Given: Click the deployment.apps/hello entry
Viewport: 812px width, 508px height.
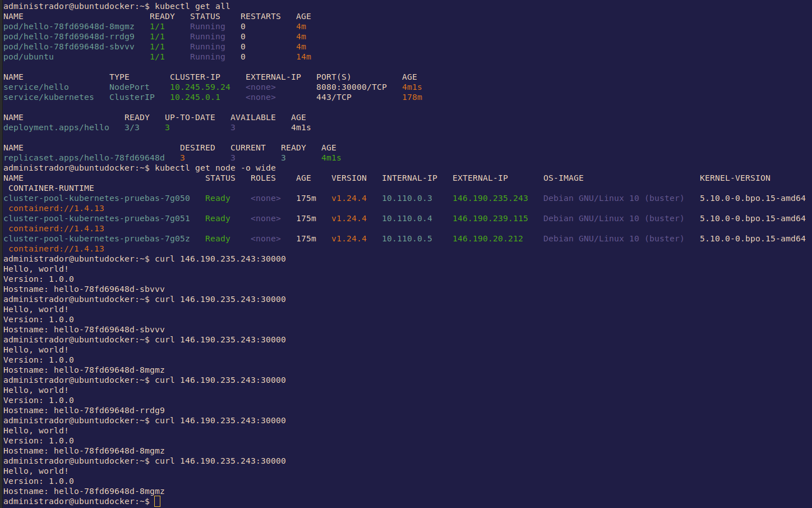Looking at the screenshot, I should [56, 127].
